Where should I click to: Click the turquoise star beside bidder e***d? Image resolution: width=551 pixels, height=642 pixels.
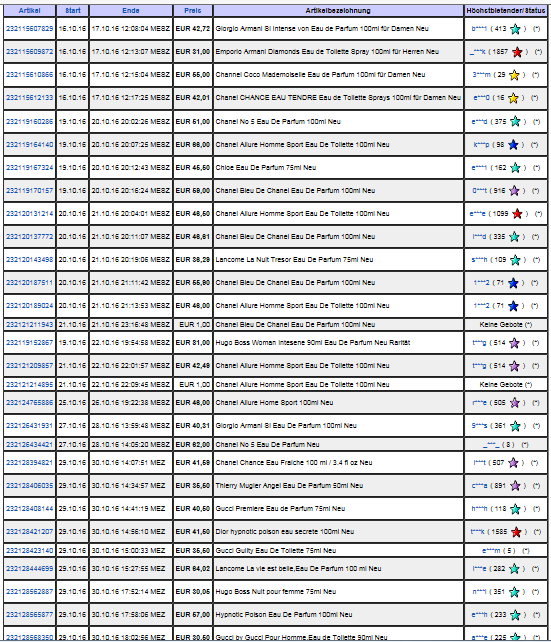pyautogui.click(x=515, y=122)
